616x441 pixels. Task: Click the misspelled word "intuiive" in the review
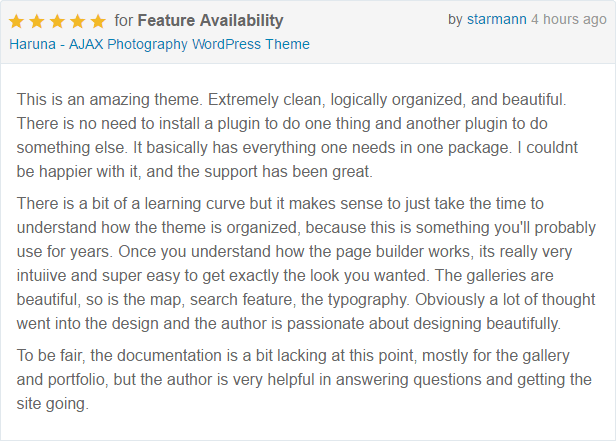[42, 276]
